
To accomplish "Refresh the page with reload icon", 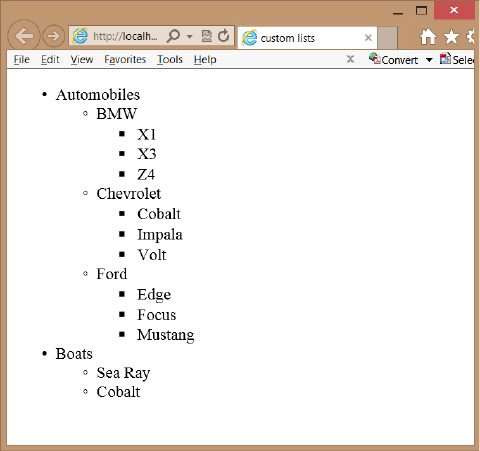I will [224, 36].
